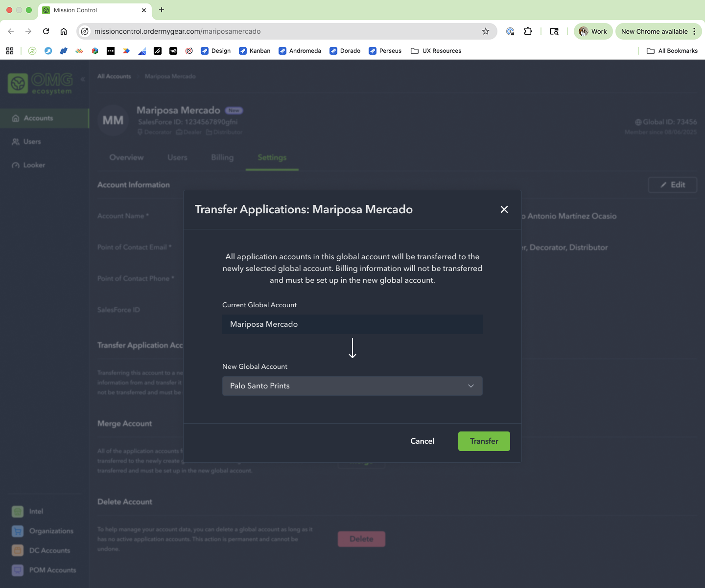
Task: Click All Accounts breadcrumb
Action: [114, 76]
